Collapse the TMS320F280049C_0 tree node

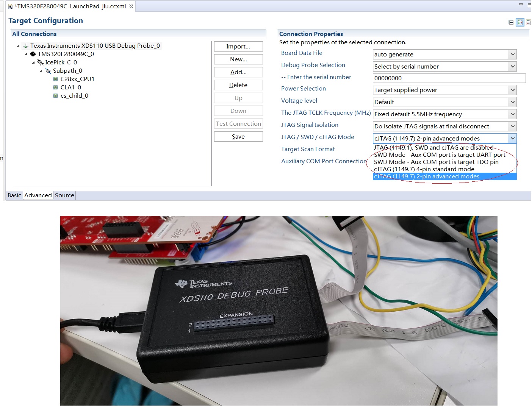pos(26,55)
